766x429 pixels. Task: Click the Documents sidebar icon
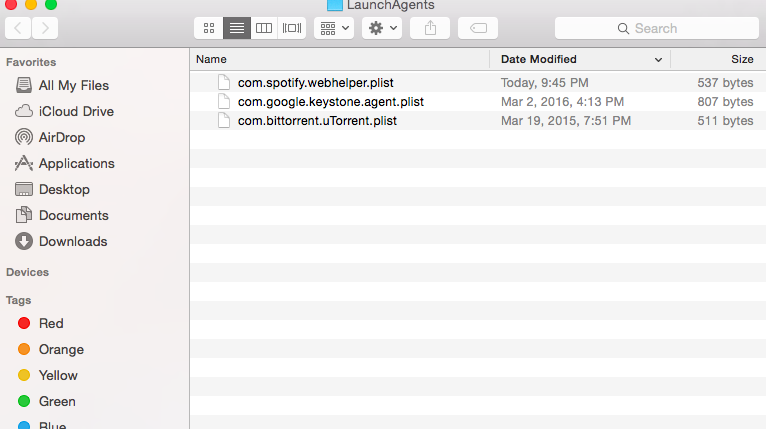point(23,214)
